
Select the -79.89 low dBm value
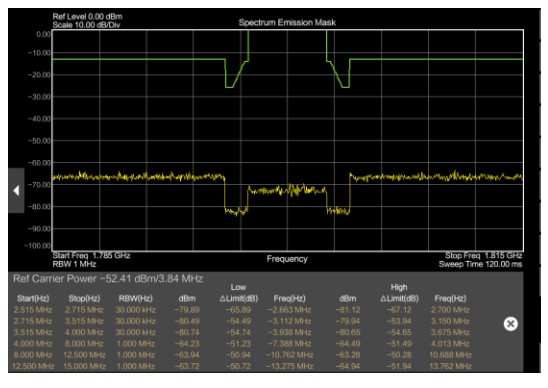[187, 310]
